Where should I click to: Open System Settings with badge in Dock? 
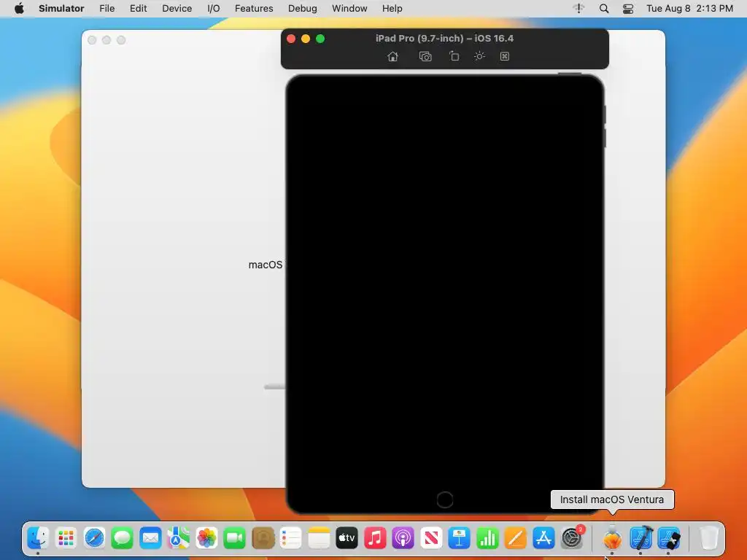coord(572,538)
